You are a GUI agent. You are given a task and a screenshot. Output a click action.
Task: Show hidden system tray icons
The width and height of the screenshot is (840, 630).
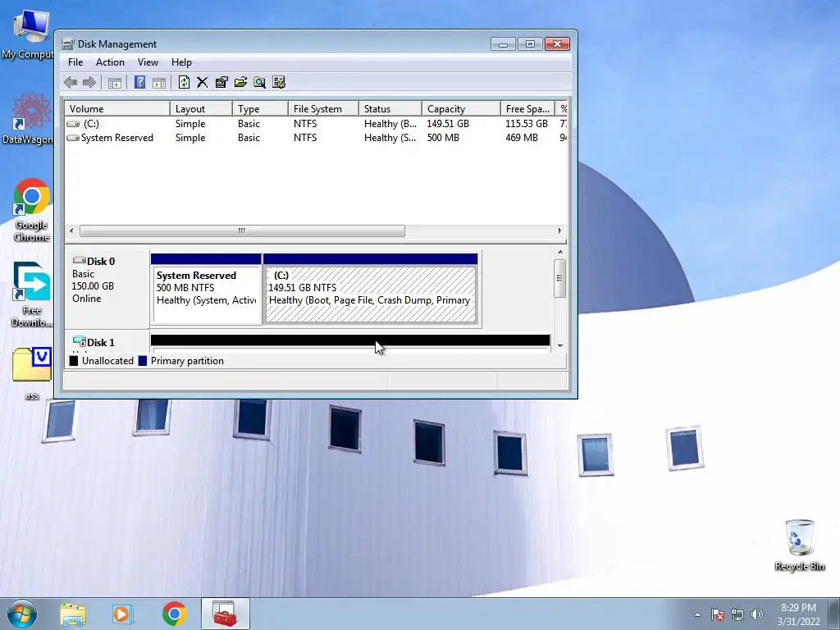point(697,614)
